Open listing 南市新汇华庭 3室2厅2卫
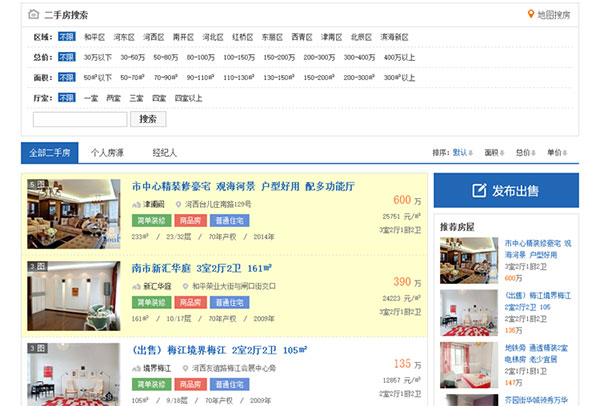600x406 pixels. (x=202, y=268)
